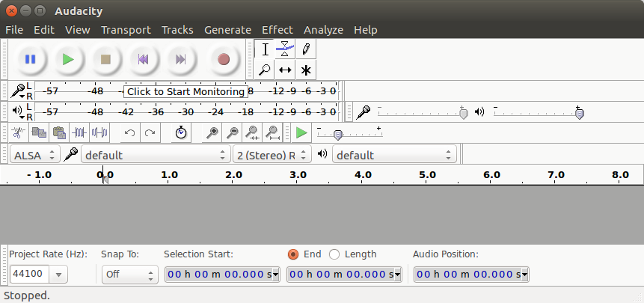Select the Length radio button

334,254
